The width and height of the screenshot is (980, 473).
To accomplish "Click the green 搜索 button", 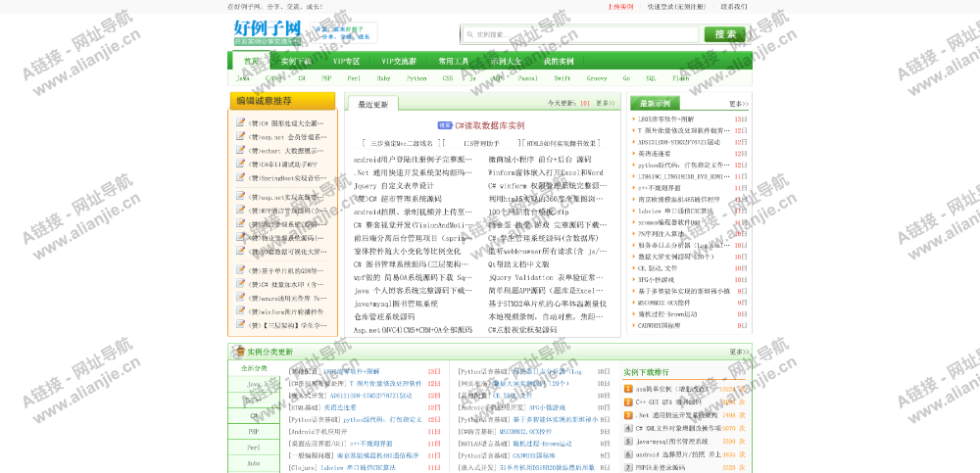I will coord(724,34).
